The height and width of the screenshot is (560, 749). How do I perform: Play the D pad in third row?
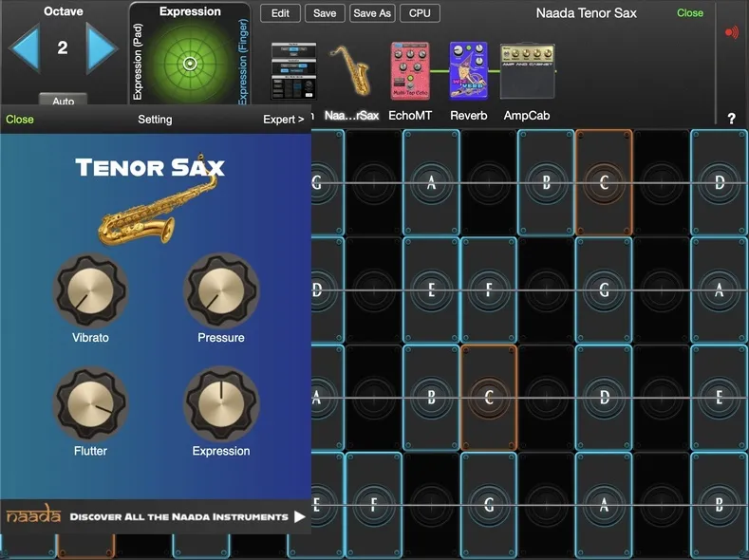[x=604, y=397]
